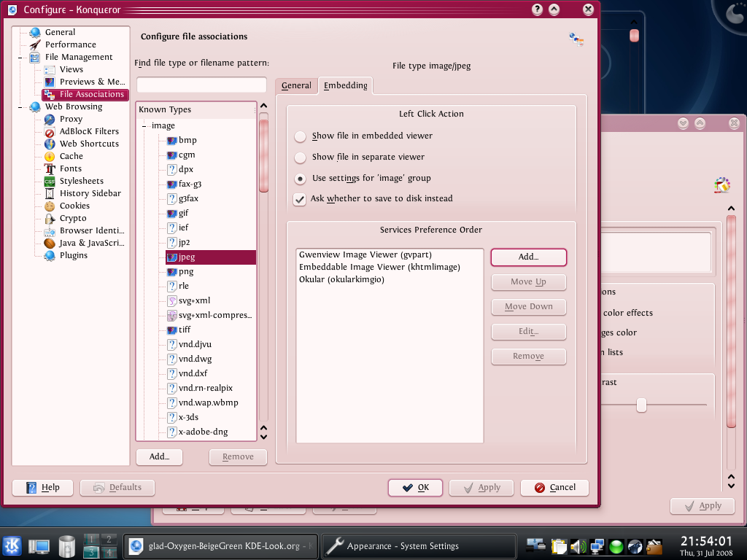This screenshot has width=747, height=560.
Task: Switch to the Embedding tab
Action: click(345, 86)
